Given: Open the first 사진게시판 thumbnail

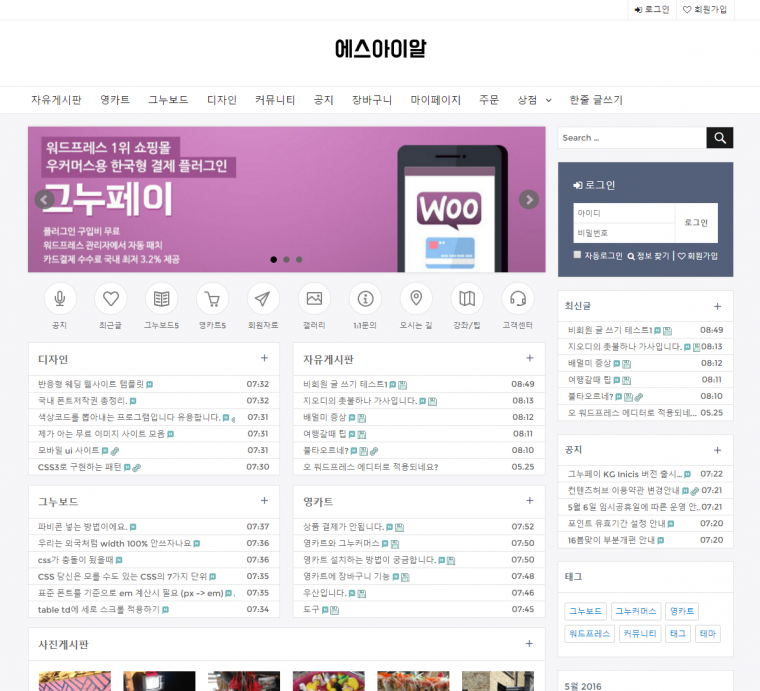Looking at the screenshot, I should 75,681.
